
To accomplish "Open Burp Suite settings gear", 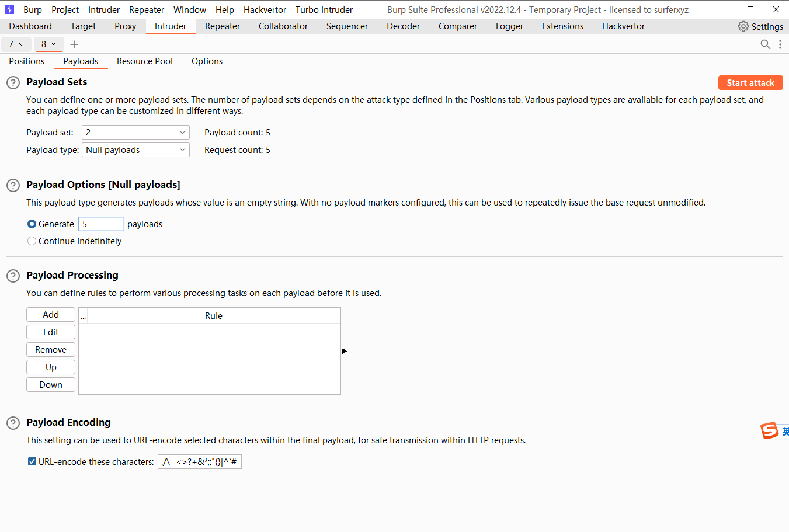I will click(743, 26).
